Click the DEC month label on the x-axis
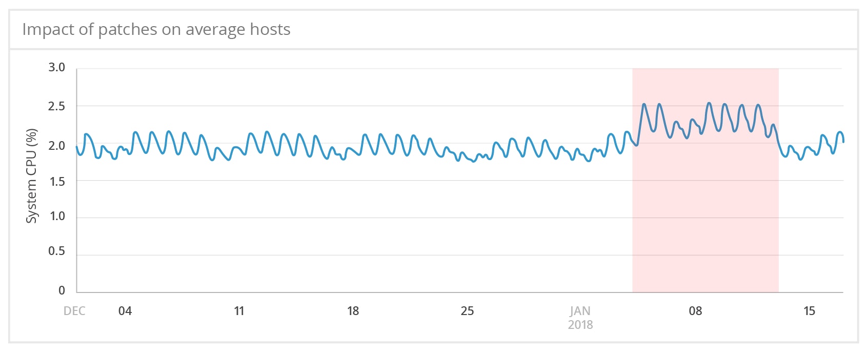Image resolution: width=868 pixels, height=352 pixels. [x=74, y=311]
